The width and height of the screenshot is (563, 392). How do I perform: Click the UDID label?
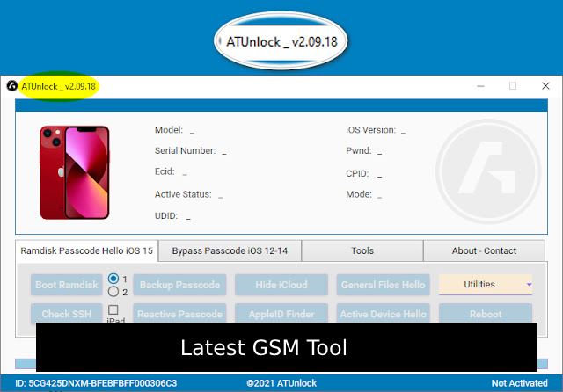pos(166,216)
